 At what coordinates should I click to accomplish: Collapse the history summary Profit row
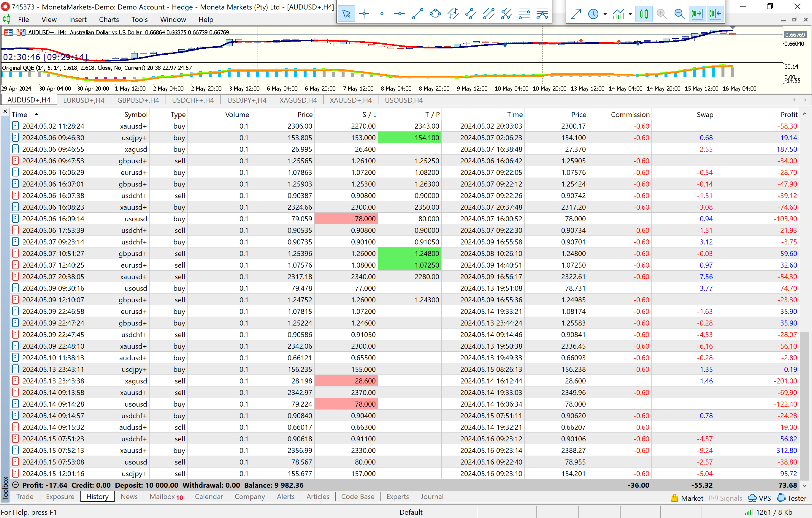[x=15, y=485]
